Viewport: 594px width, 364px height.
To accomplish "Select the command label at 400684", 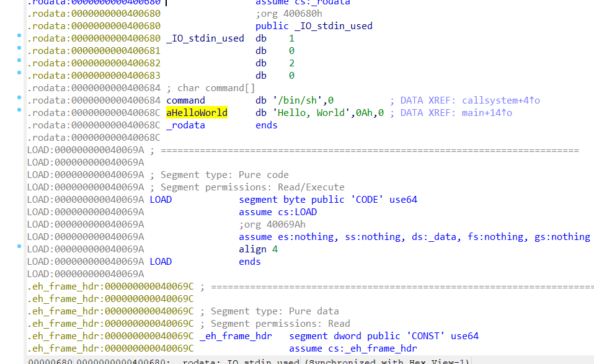I will coord(185,100).
